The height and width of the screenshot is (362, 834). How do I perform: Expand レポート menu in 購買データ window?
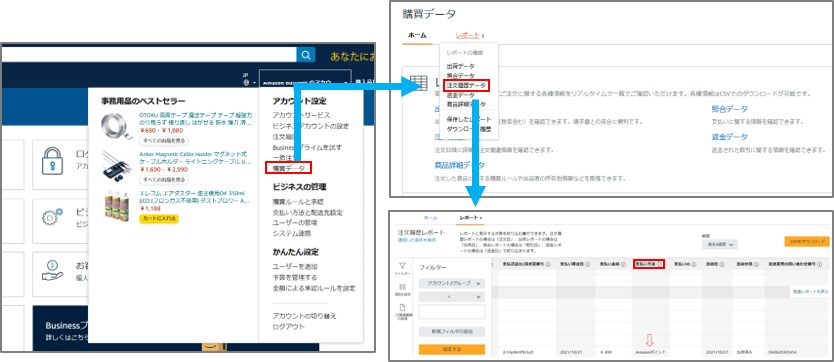[x=470, y=35]
